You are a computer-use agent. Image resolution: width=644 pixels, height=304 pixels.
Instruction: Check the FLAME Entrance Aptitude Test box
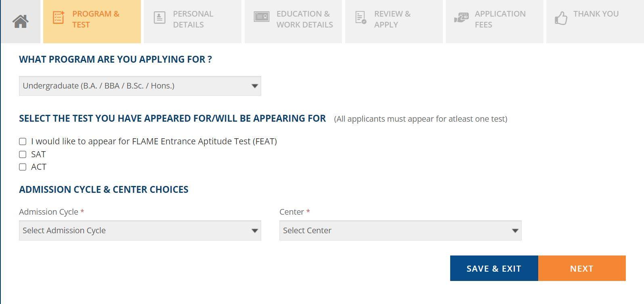point(23,141)
